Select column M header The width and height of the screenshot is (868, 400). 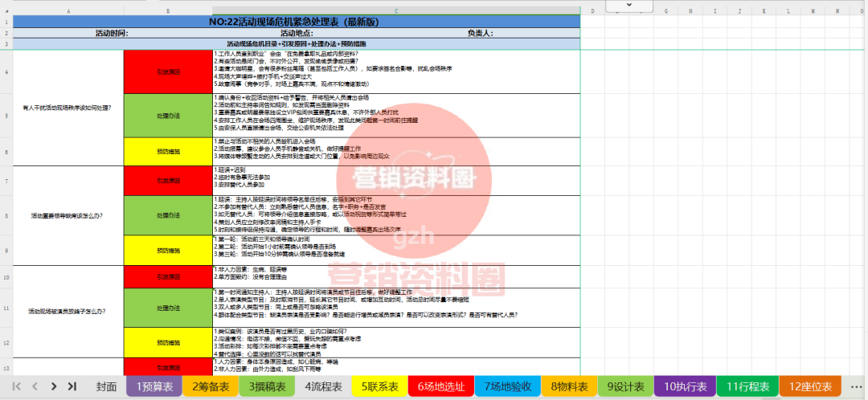[813, 11]
